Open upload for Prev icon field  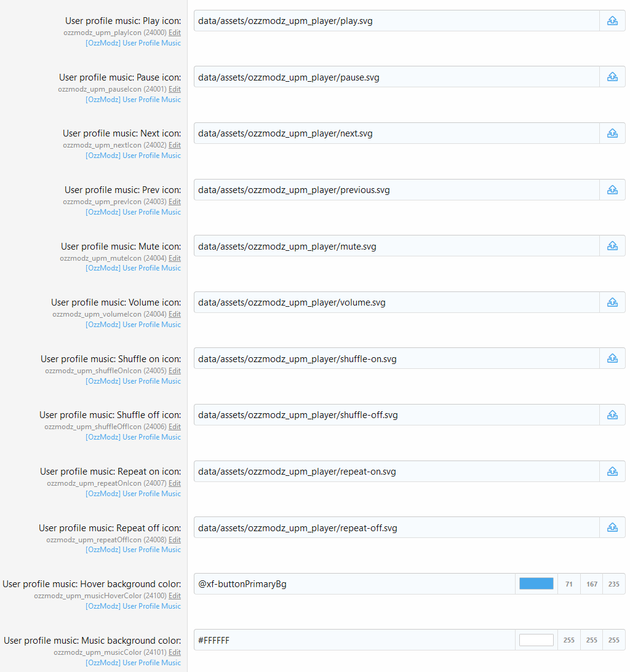click(612, 190)
